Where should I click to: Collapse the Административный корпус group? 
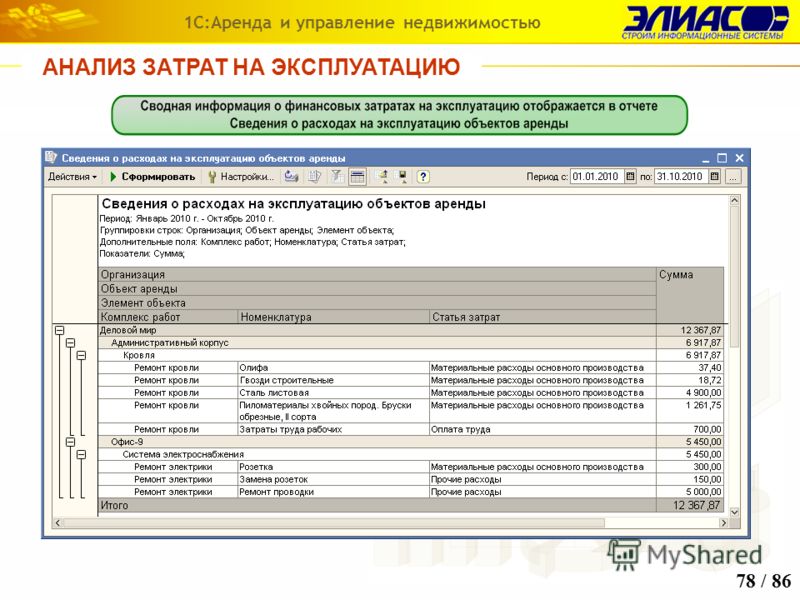click(x=70, y=343)
